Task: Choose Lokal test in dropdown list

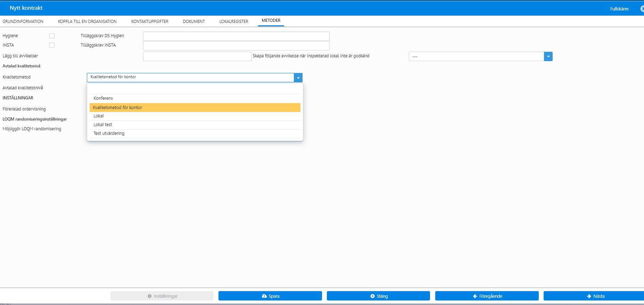Action: pyautogui.click(x=195, y=125)
